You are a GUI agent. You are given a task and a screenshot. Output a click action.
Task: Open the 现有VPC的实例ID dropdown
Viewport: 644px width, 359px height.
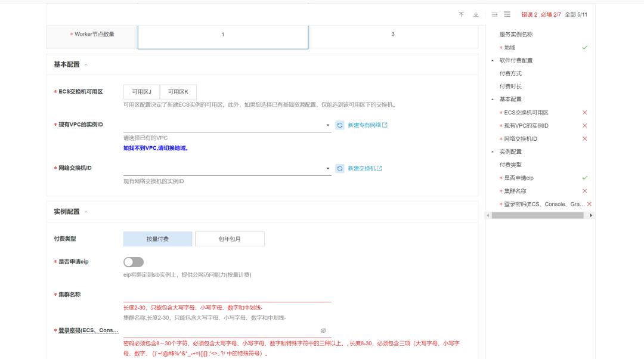tap(227, 125)
